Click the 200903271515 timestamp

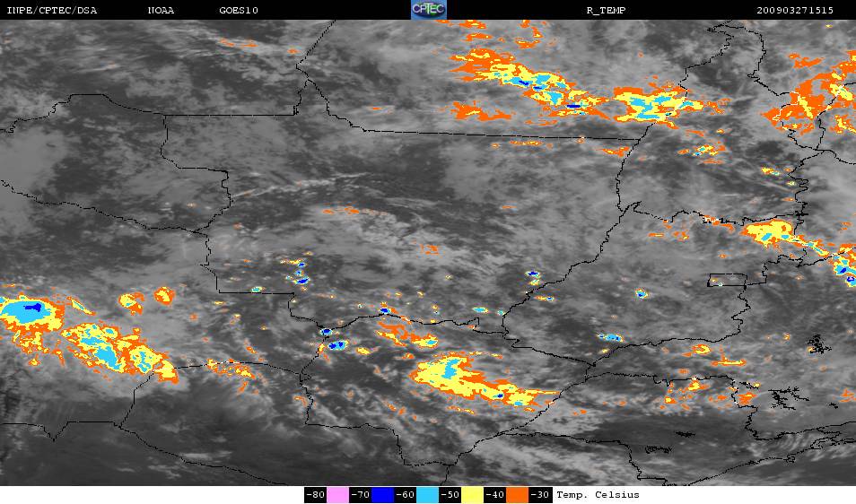pos(795,11)
